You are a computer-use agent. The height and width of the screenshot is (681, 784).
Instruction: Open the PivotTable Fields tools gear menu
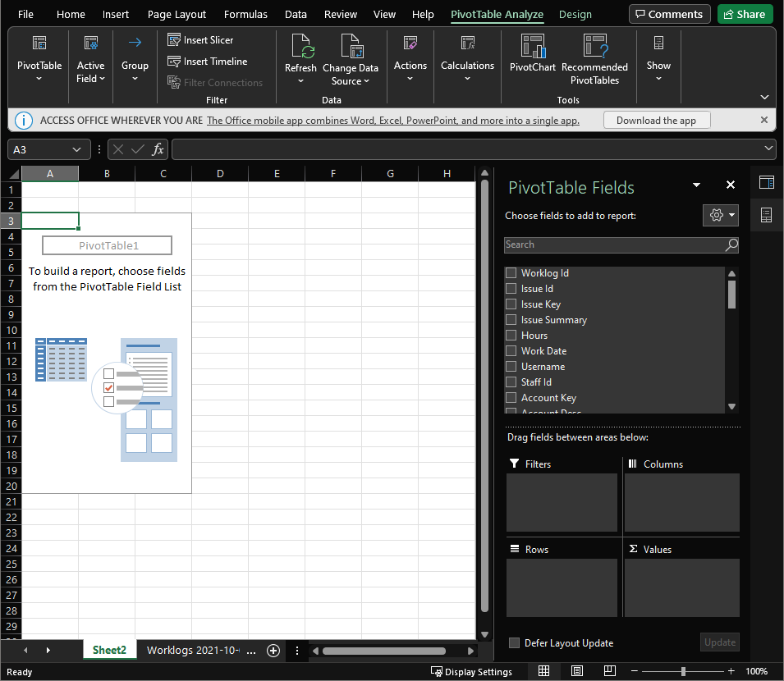coord(720,214)
